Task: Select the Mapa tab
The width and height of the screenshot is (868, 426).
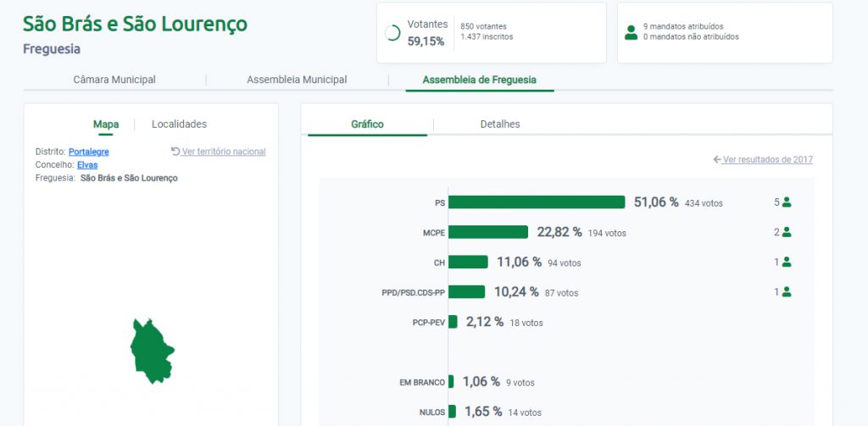Action: pyautogui.click(x=106, y=124)
